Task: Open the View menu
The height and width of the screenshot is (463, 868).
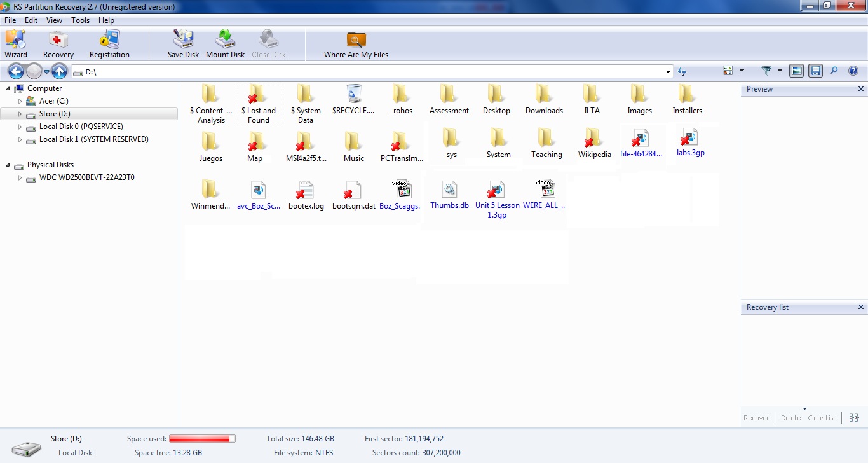Action: tap(54, 20)
